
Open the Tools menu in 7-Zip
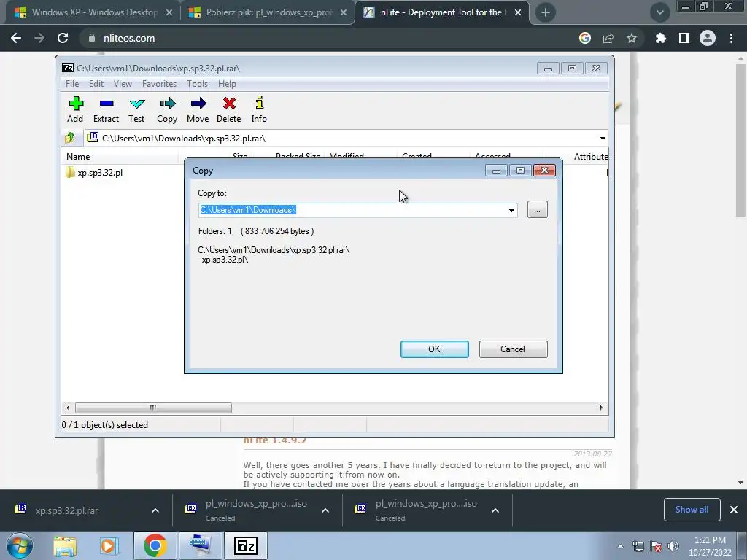(x=197, y=84)
